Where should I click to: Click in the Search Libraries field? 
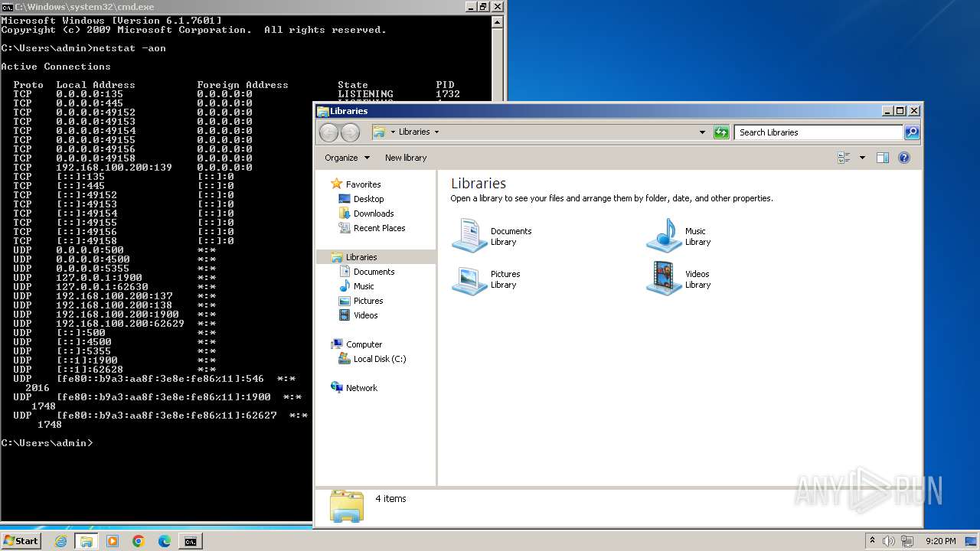[818, 132]
